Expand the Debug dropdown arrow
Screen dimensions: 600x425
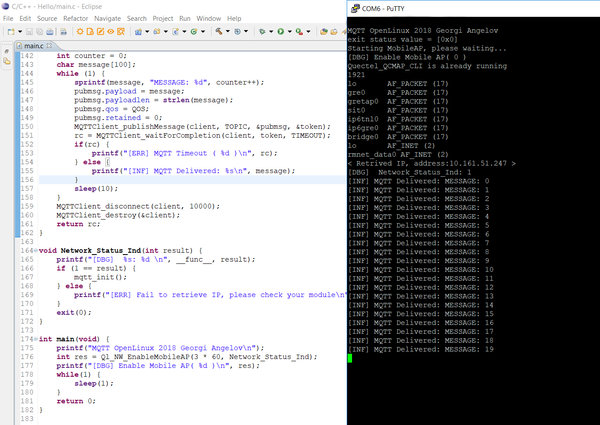click(271, 31)
